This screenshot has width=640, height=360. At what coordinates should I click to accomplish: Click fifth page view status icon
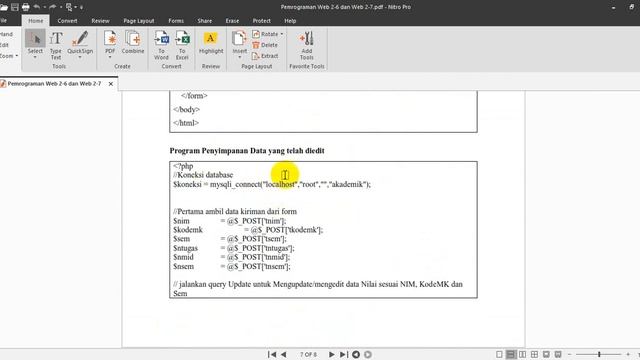point(546,354)
